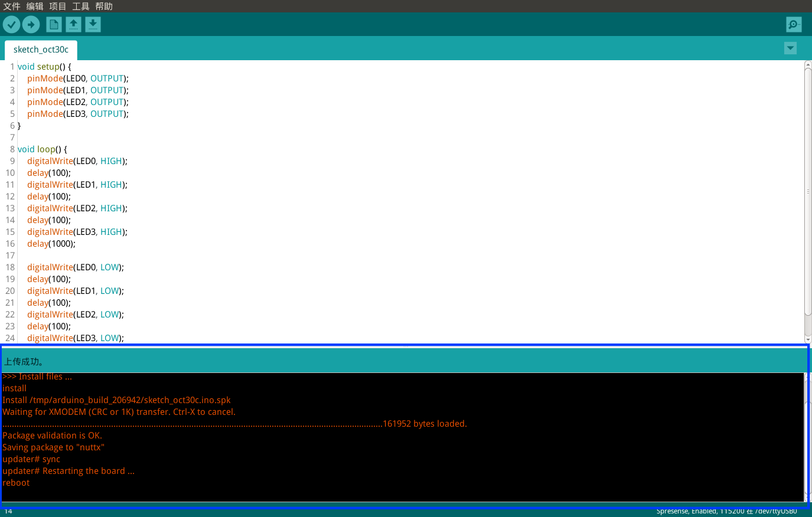Click the Verify checkmark button

11,25
